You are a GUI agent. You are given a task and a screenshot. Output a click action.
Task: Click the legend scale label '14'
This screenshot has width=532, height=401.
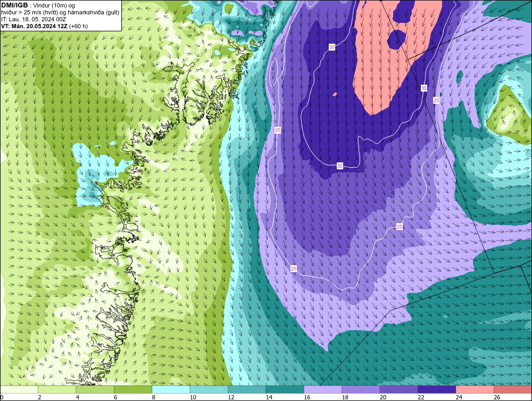tap(269, 397)
